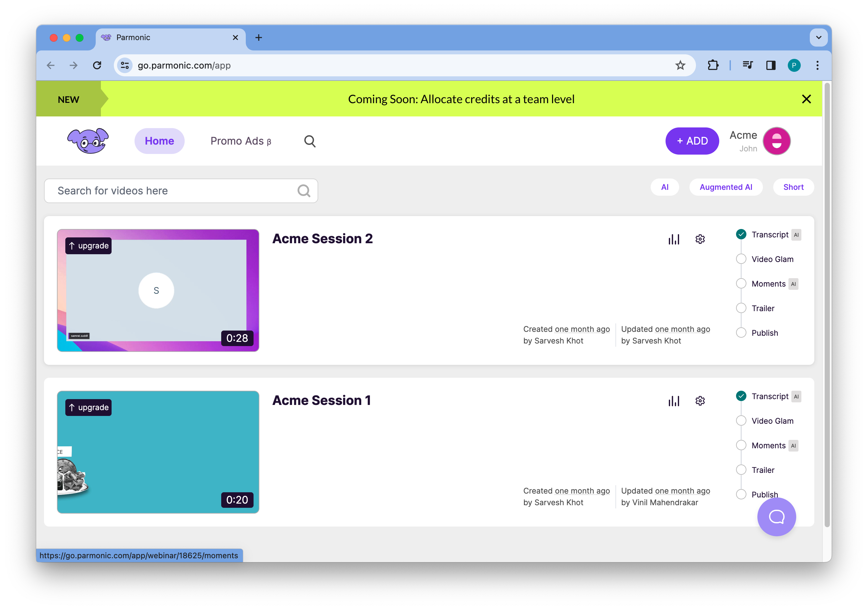This screenshot has height=610, width=868.
Task: Open the Acme John account menu
Action: pyautogui.click(x=776, y=141)
